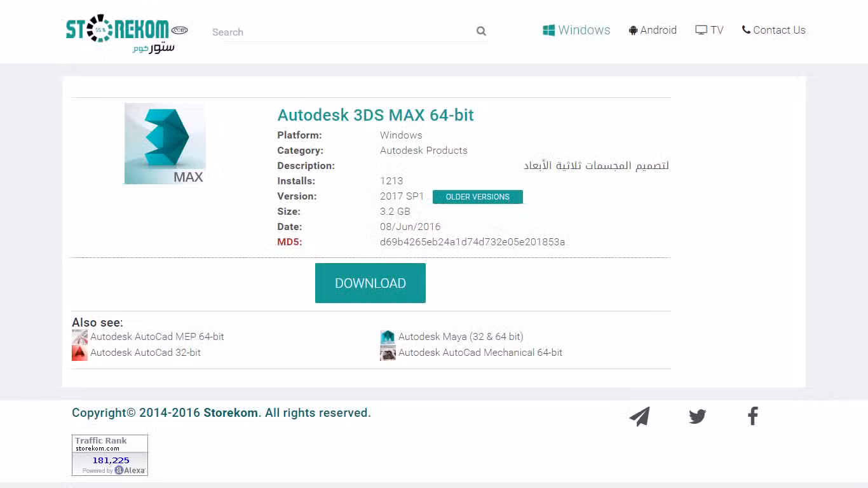Screen dimensions: 868x488
Task: Go to the TV section
Action: [709, 30]
